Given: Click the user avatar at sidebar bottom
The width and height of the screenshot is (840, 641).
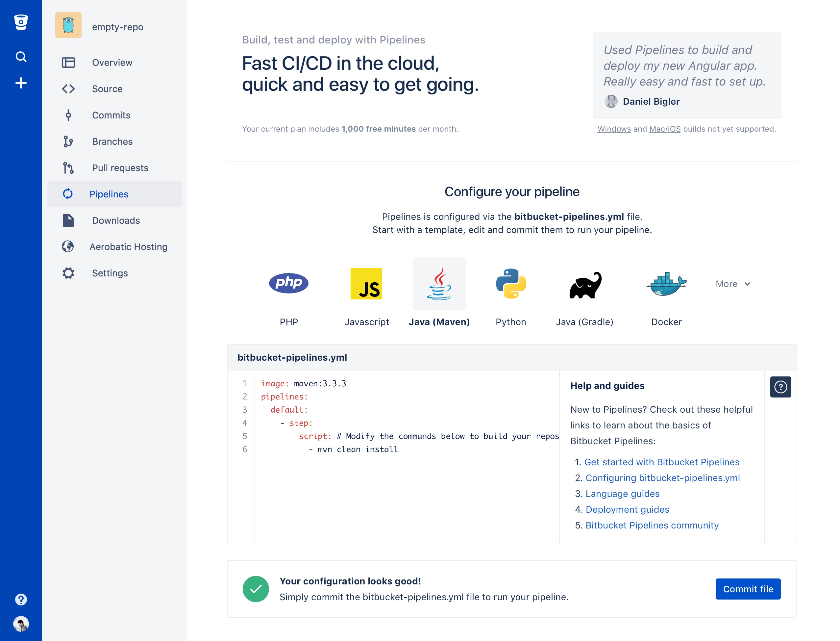Looking at the screenshot, I should click(x=21, y=624).
